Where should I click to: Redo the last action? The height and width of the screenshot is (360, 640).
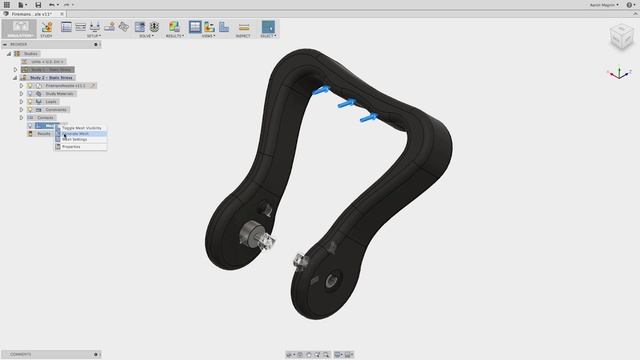pyautogui.click(x=67, y=5)
